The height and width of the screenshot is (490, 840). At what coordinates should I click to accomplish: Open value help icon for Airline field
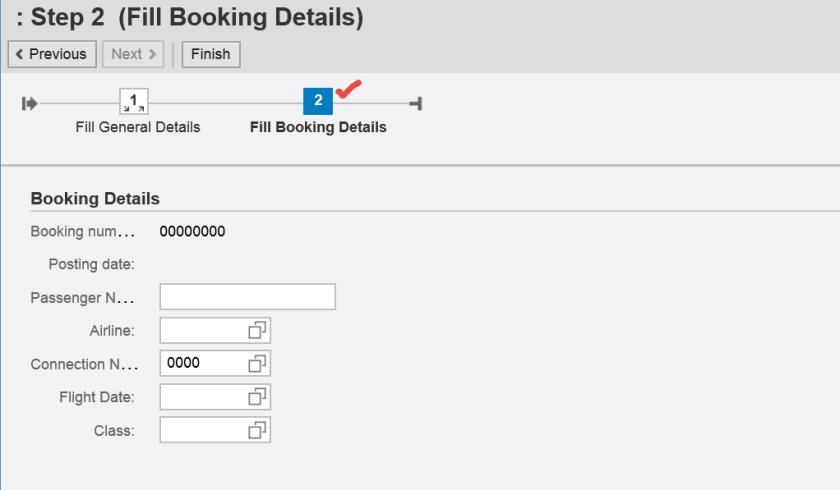click(x=258, y=330)
